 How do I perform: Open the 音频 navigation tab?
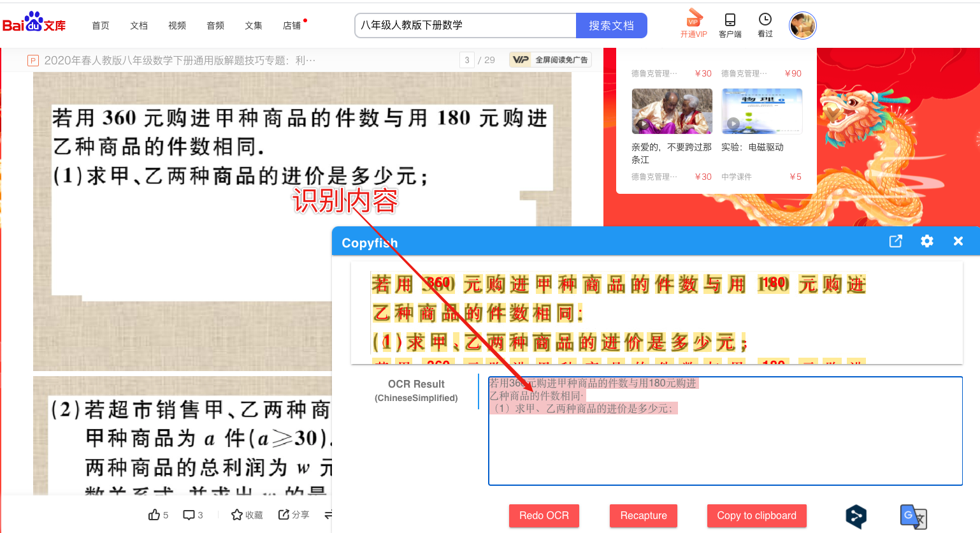click(215, 26)
